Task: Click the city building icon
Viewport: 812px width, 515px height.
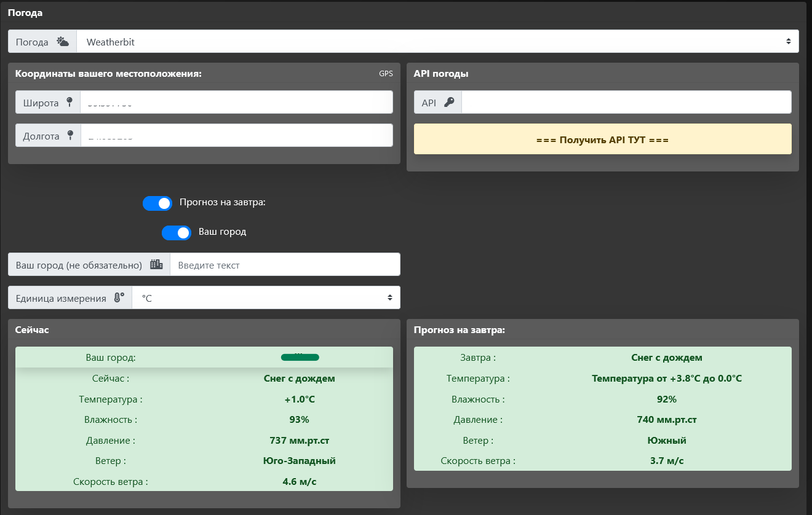Action: (x=156, y=264)
